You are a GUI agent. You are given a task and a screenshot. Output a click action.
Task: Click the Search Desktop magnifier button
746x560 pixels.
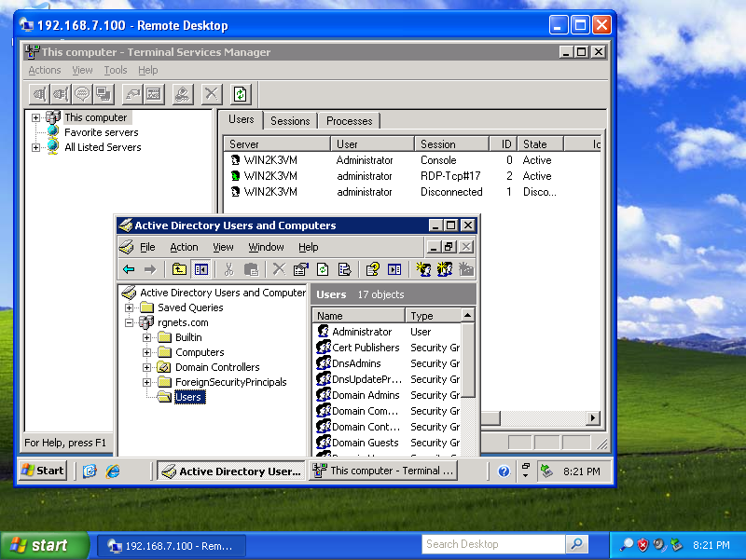(x=577, y=544)
